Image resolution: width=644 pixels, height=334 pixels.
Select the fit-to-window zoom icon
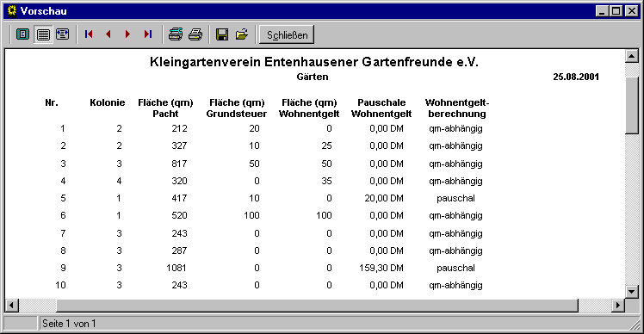click(x=63, y=34)
